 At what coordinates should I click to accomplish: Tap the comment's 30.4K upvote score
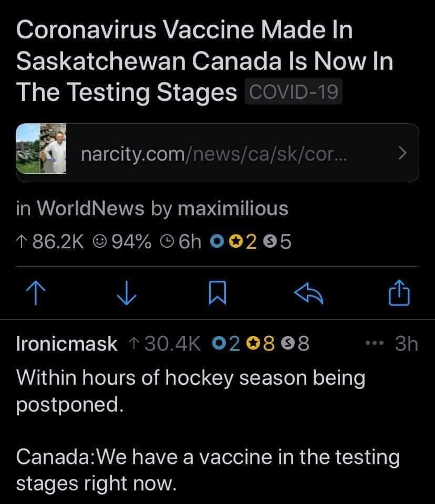coord(164,343)
